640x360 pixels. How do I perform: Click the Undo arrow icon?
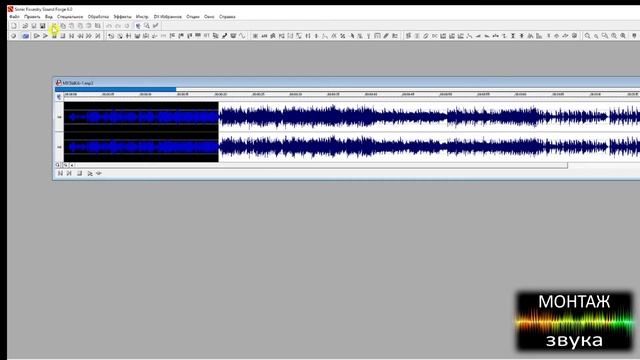point(109,26)
